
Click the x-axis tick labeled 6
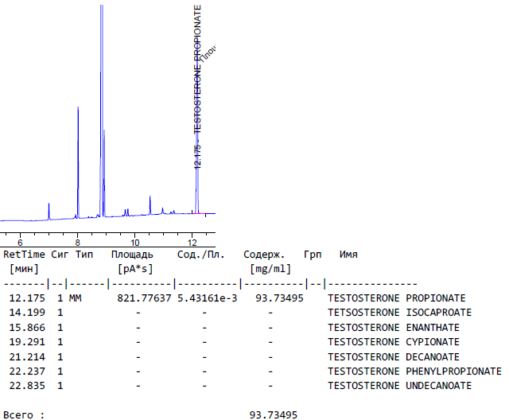20,241
